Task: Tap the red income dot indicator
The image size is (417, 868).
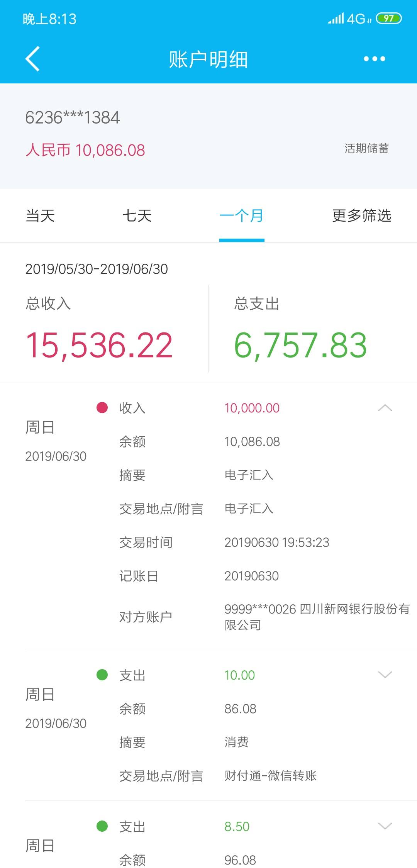Action: click(102, 407)
